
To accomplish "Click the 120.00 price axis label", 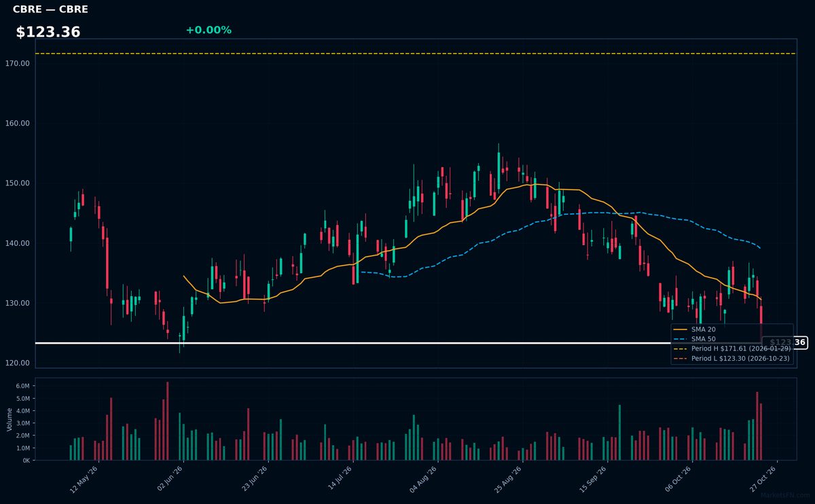I will click(x=18, y=363).
